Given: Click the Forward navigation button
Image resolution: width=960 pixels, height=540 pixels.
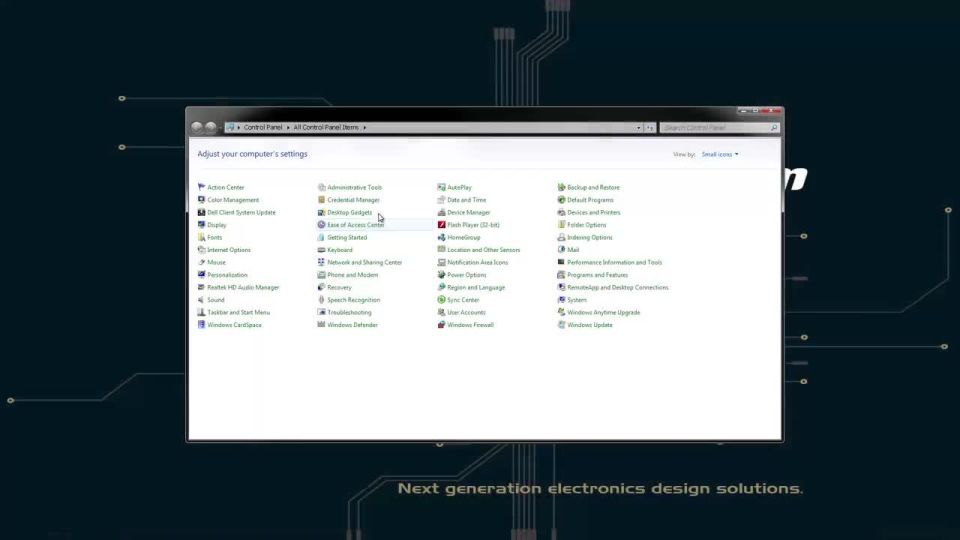Looking at the screenshot, I should pyautogui.click(x=211, y=127).
